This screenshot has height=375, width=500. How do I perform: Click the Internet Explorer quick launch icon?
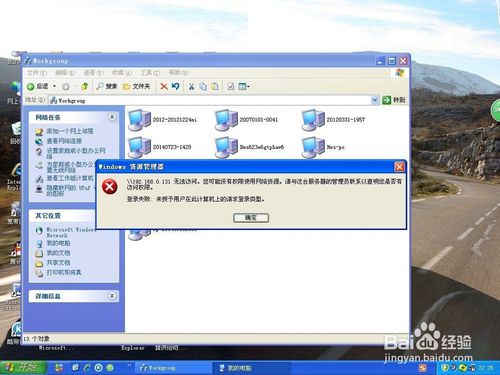pyautogui.click(x=87, y=368)
